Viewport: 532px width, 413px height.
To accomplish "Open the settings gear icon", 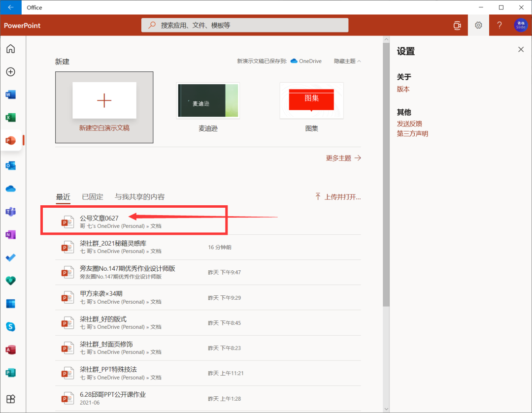I will [x=478, y=25].
